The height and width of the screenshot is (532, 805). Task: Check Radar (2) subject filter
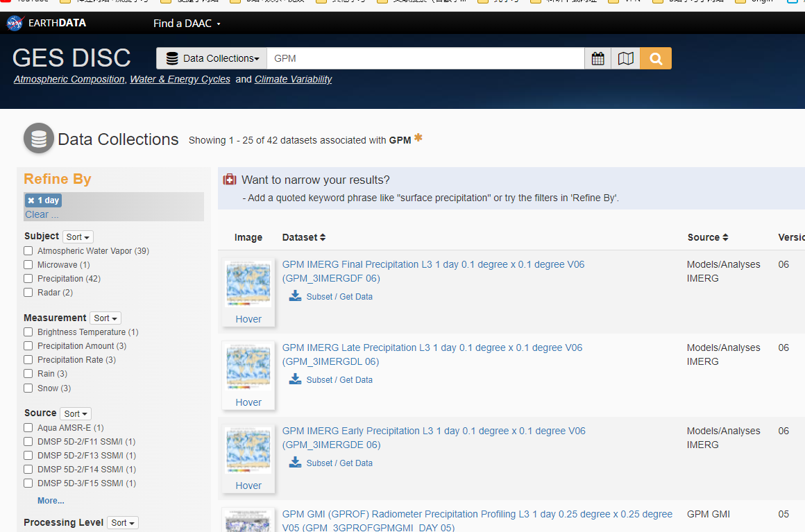[x=28, y=293]
